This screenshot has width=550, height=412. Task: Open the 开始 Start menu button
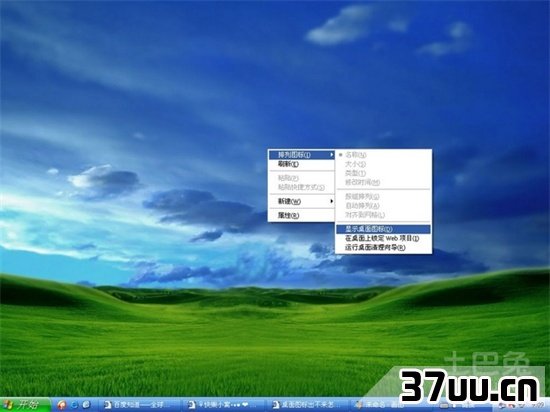[x=25, y=405]
